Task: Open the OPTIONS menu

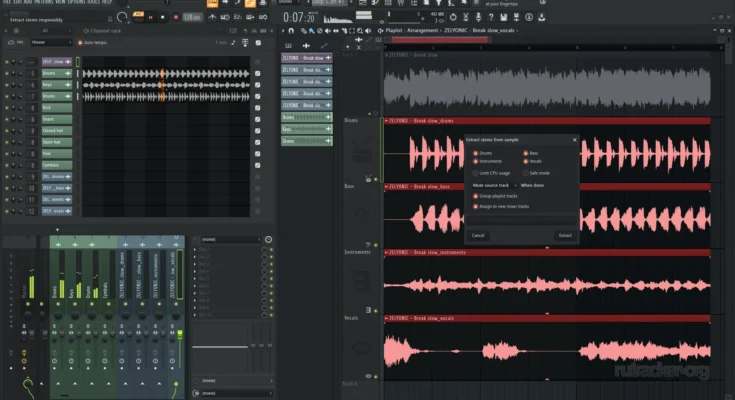Action: [x=78, y=2]
